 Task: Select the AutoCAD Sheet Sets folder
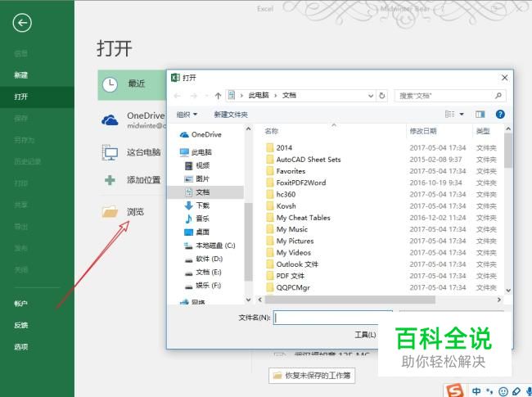[x=304, y=160]
